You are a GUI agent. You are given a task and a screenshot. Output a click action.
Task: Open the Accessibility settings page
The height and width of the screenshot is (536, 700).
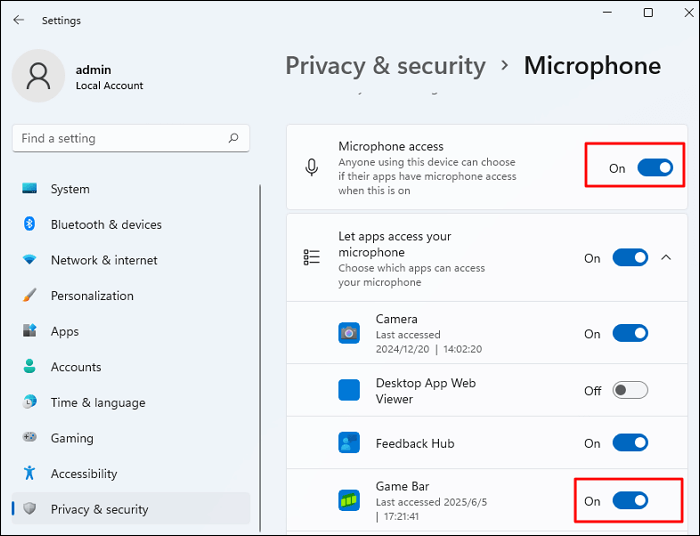(84, 474)
